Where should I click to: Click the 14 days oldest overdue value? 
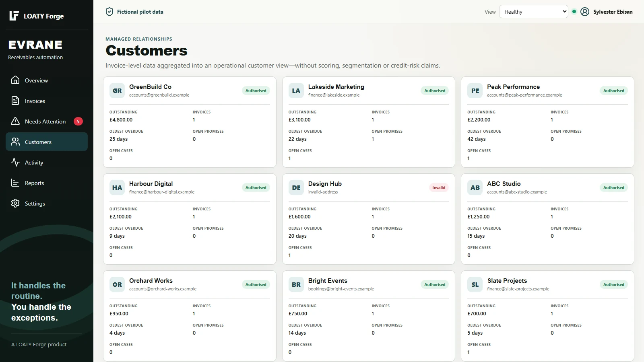pos(297,333)
